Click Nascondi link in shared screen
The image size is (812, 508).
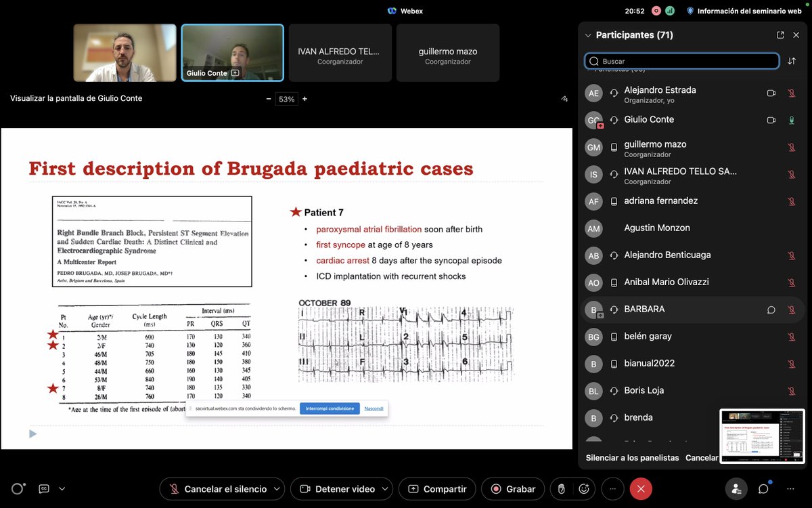pyautogui.click(x=374, y=408)
